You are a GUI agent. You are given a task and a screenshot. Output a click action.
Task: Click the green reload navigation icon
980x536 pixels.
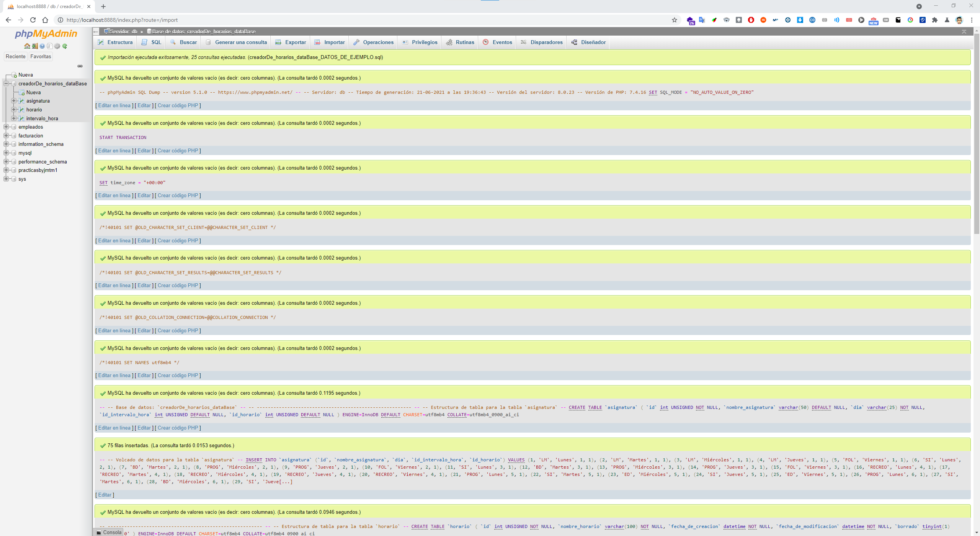click(65, 46)
